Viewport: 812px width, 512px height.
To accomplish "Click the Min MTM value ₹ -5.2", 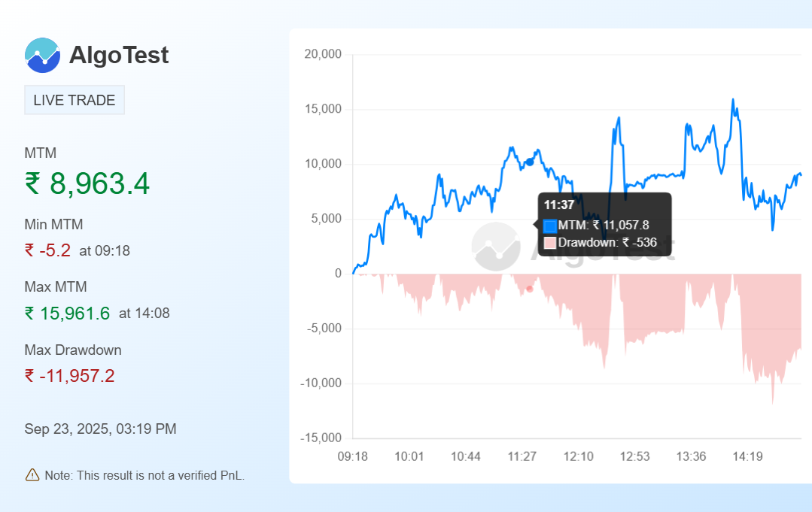I will [47, 250].
